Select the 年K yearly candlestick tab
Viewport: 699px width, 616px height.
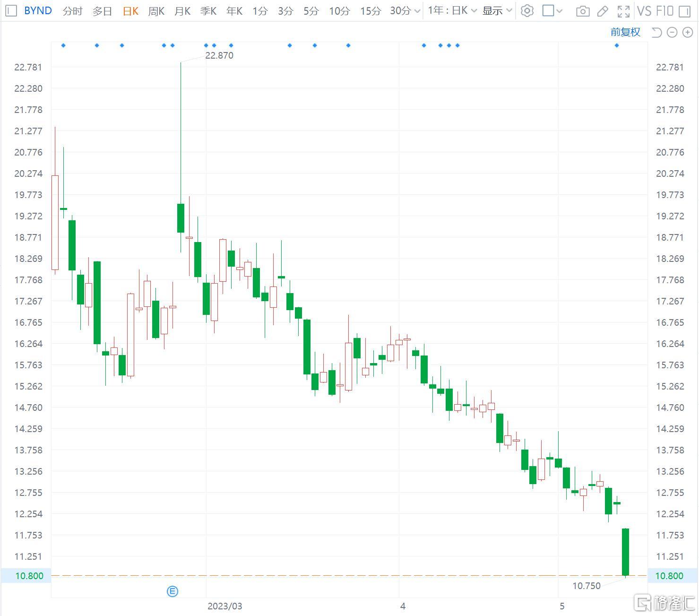click(x=234, y=10)
